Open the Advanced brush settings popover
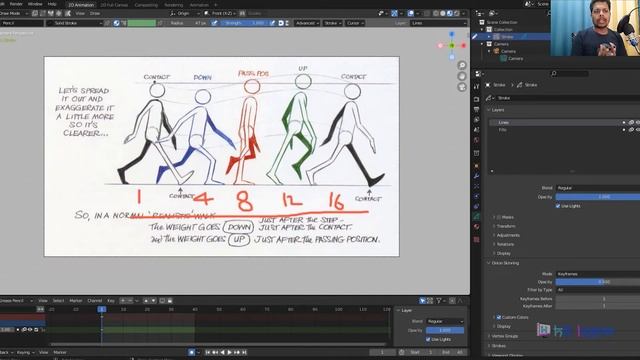The image size is (640, 360). (x=307, y=23)
